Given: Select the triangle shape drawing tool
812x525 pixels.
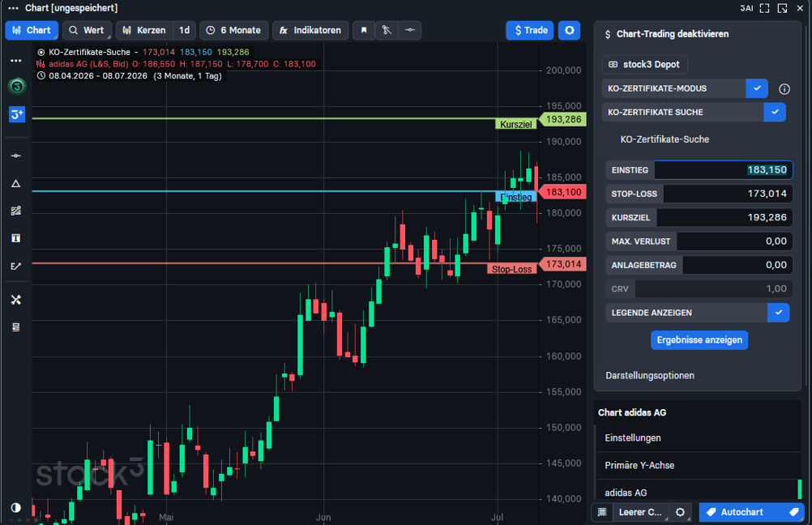Looking at the screenshot, I should [x=16, y=183].
